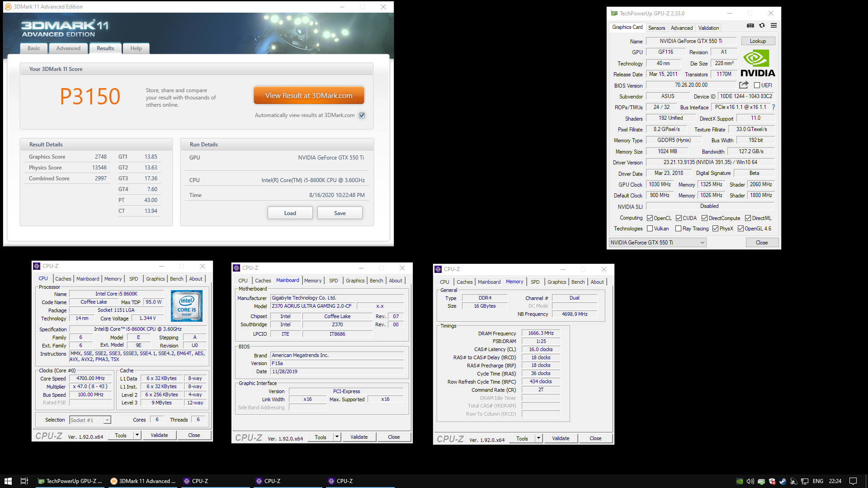Click the Load button in Run Details

point(290,213)
